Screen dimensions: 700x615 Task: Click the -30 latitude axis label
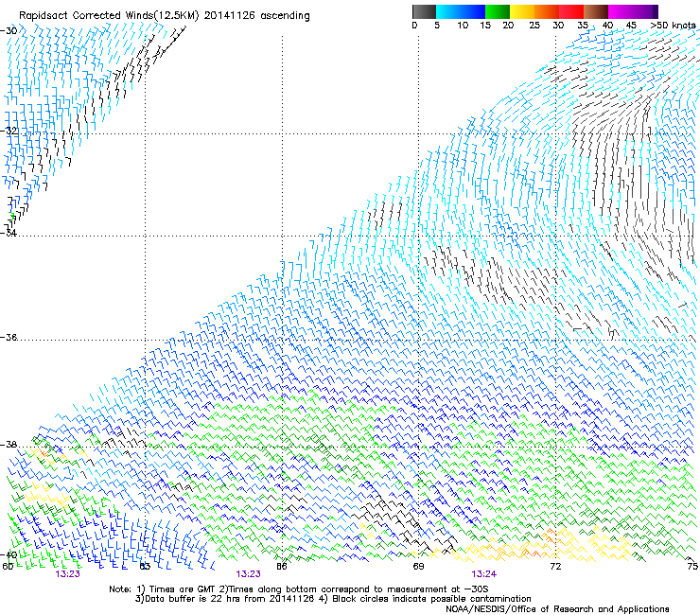coord(9,31)
